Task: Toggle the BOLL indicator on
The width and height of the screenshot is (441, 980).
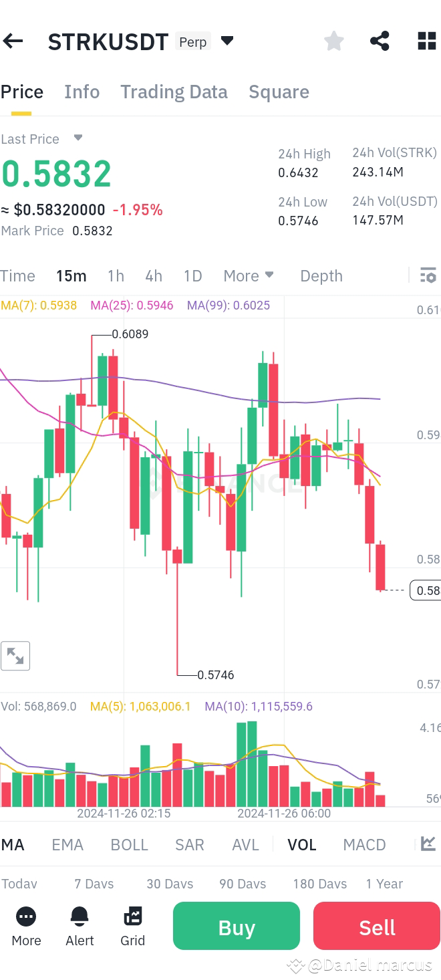Action: pyautogui.click(x=129, y=844)
